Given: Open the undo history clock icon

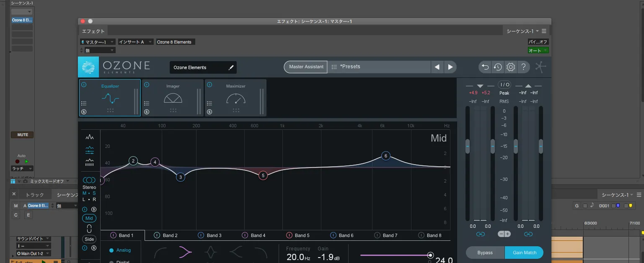Looking at the screenshot, I should coord(498,67).
